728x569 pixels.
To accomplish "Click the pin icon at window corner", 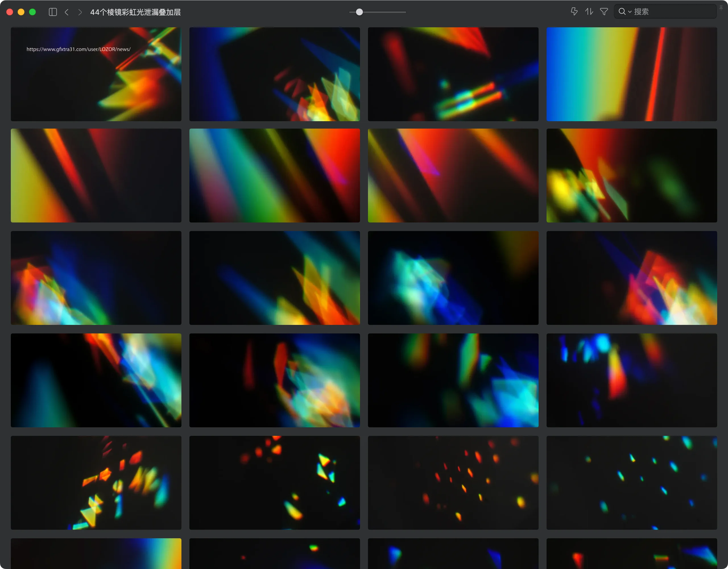I will click(x=721, y=8).
